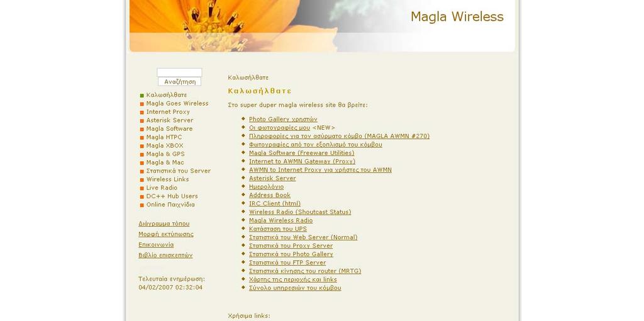Open Στατιστικά του Web Server (Normal) link
644x321 pixels.
click(x=303, y=237)
